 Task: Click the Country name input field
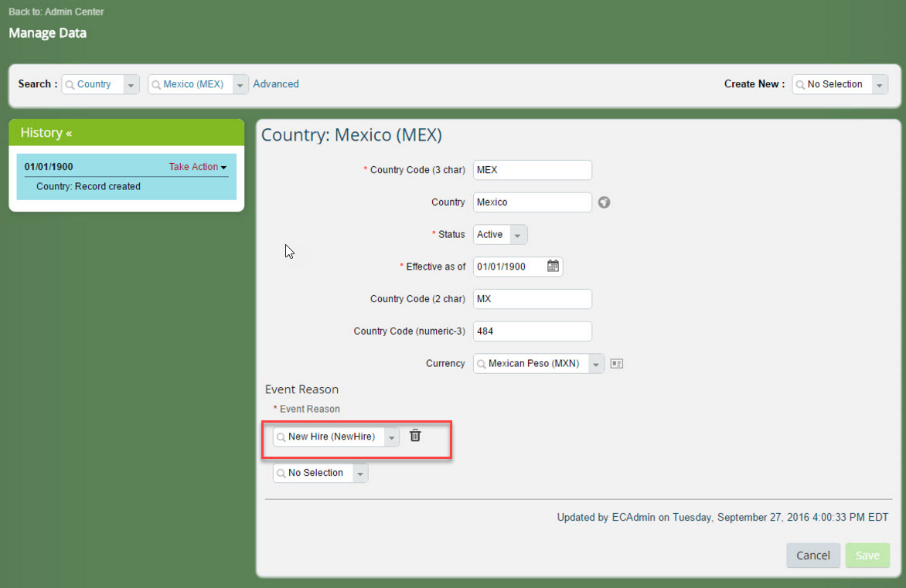(x=532, y=202)
